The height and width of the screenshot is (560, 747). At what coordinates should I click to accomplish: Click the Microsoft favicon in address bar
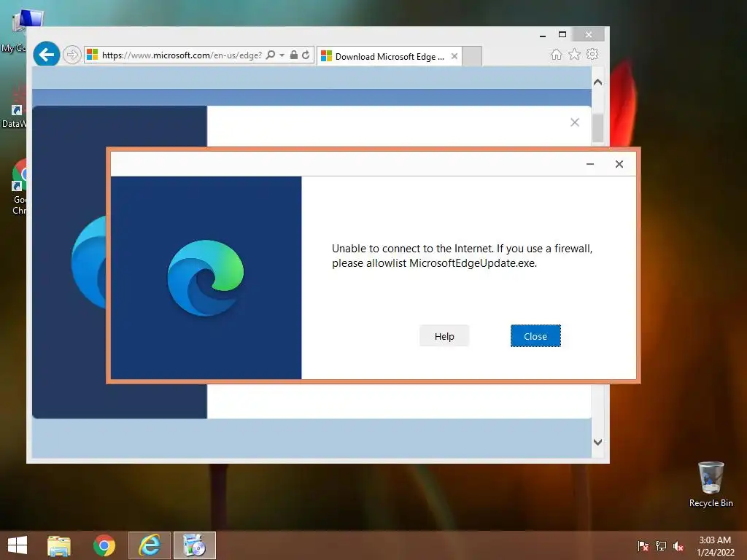pyautogui.click(x=92, y=55)
